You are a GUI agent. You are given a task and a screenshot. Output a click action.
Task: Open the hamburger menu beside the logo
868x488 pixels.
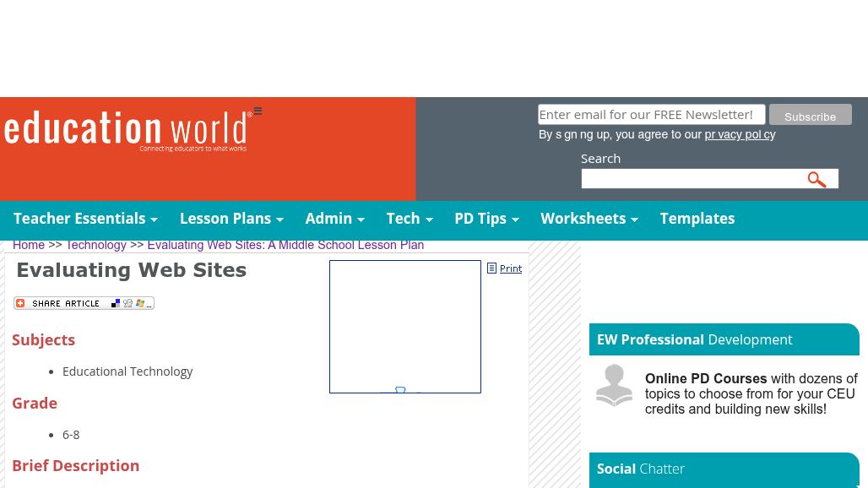[258, 111]
